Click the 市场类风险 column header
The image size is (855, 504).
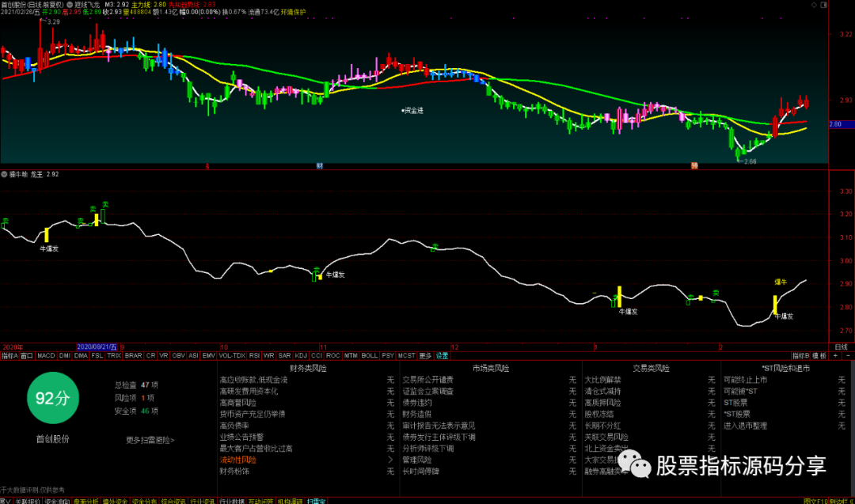(x=491, y=369)
